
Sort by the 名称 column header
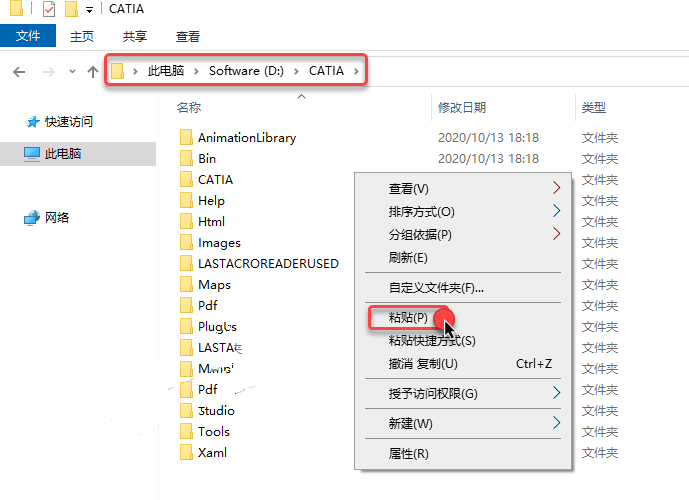click(x=189, y=108)
